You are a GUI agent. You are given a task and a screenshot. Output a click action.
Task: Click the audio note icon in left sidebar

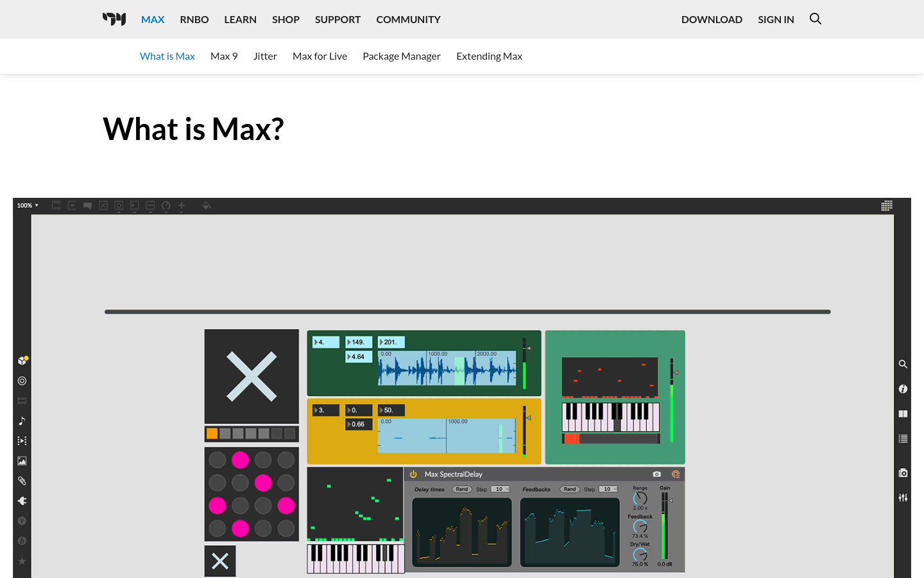tap(22, 421)
